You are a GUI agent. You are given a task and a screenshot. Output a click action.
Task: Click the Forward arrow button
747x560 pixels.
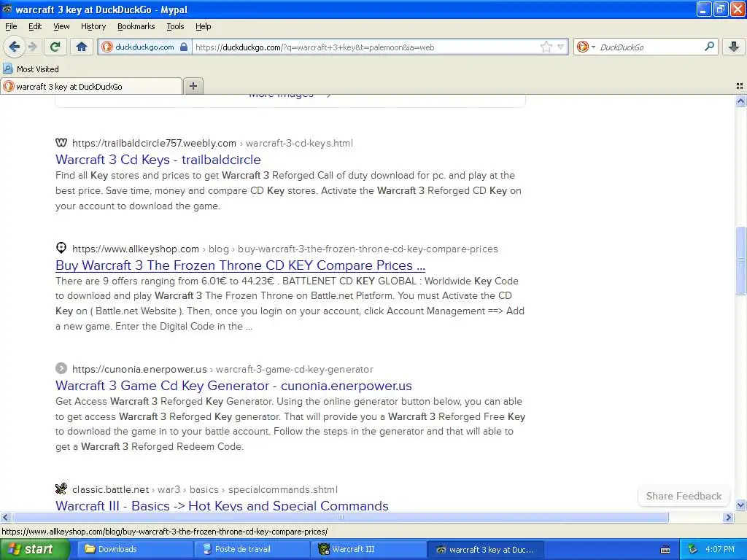click(x=33, y=47)
